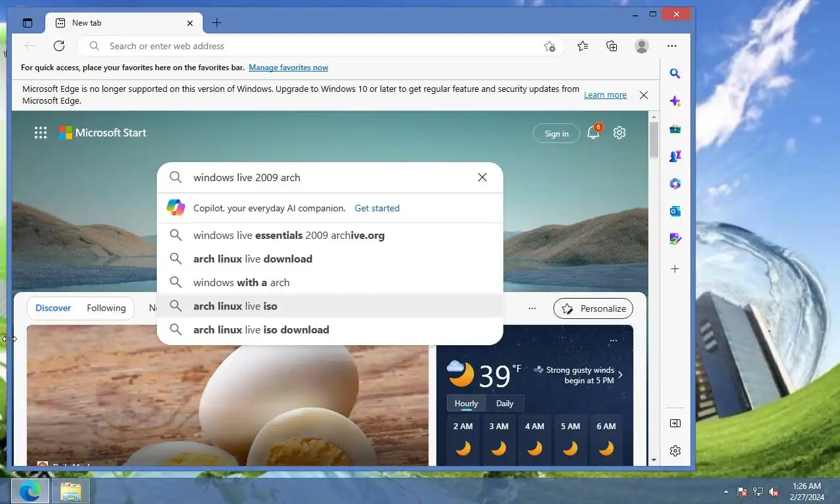Dismiss the unsupported Windows notification bar
This screenshot has height=504, width=840.
pyautogui.click(x=644, y=95)
